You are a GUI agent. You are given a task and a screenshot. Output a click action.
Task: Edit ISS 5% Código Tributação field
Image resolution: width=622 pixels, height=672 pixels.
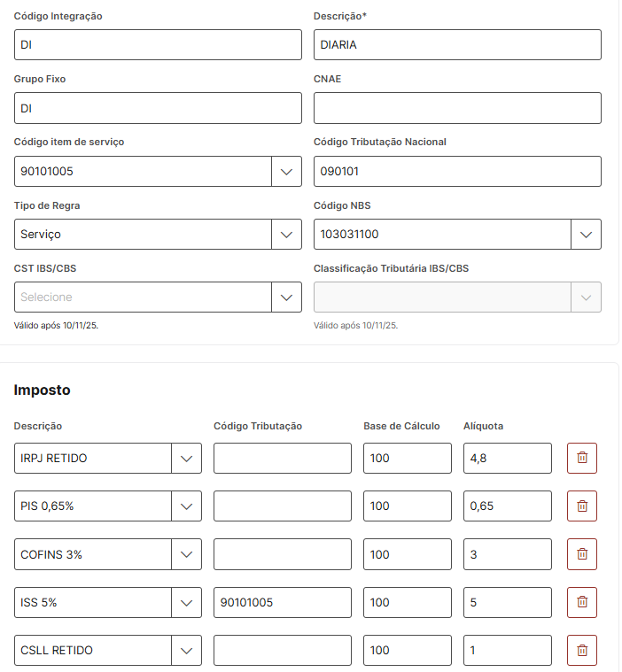[x=282, y=602]
